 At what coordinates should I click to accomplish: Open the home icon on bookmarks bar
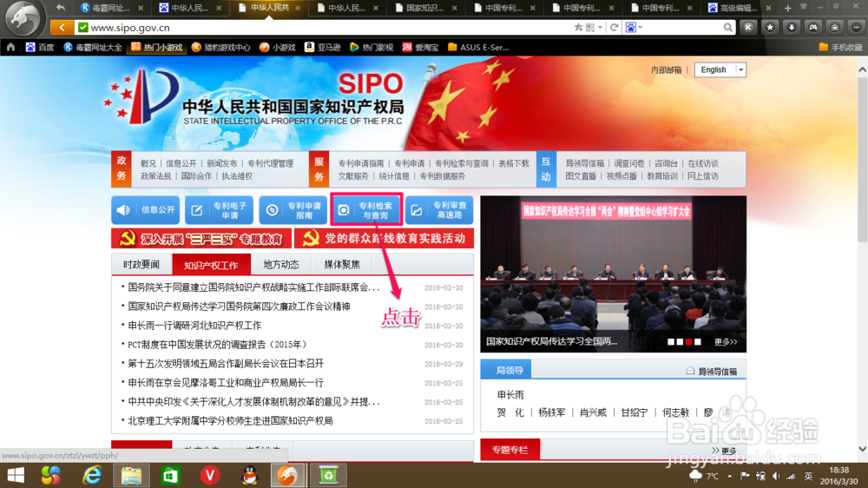pyautogui.click(x=11, y=47)
